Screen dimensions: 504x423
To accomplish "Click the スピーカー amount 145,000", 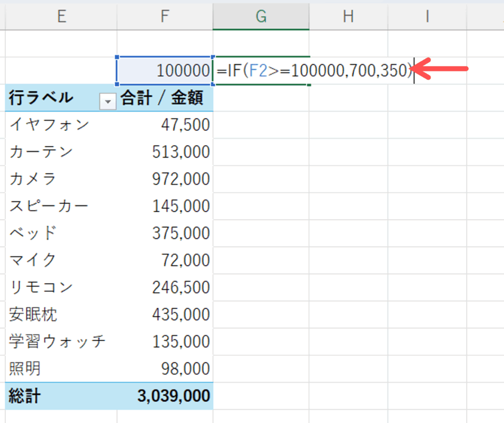I will (181, 206).
